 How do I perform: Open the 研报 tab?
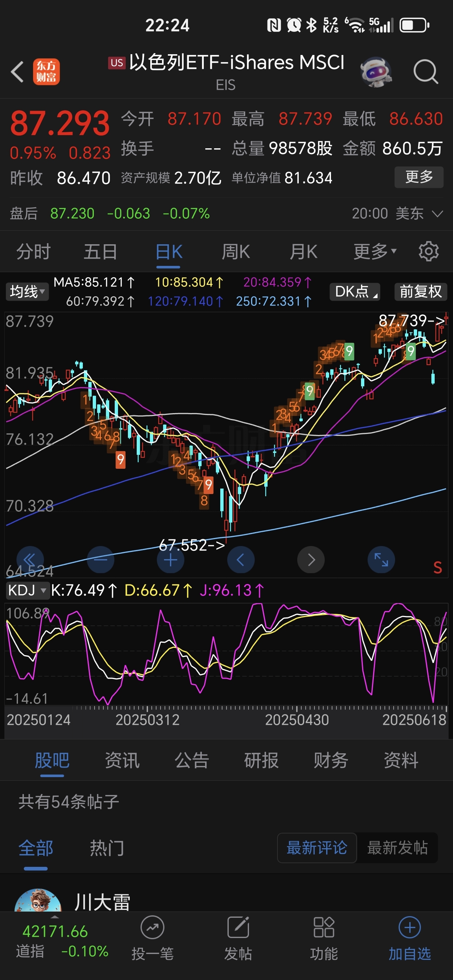point(261,761)
